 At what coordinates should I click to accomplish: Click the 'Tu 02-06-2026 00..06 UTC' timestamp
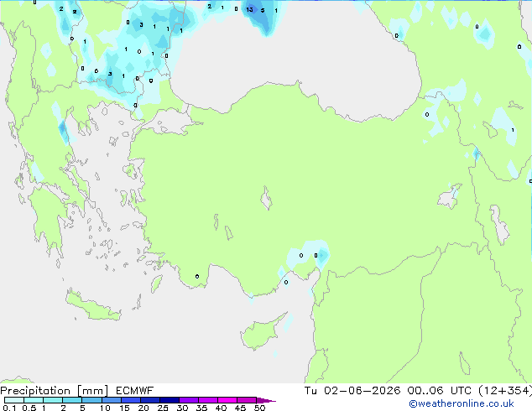388,391
